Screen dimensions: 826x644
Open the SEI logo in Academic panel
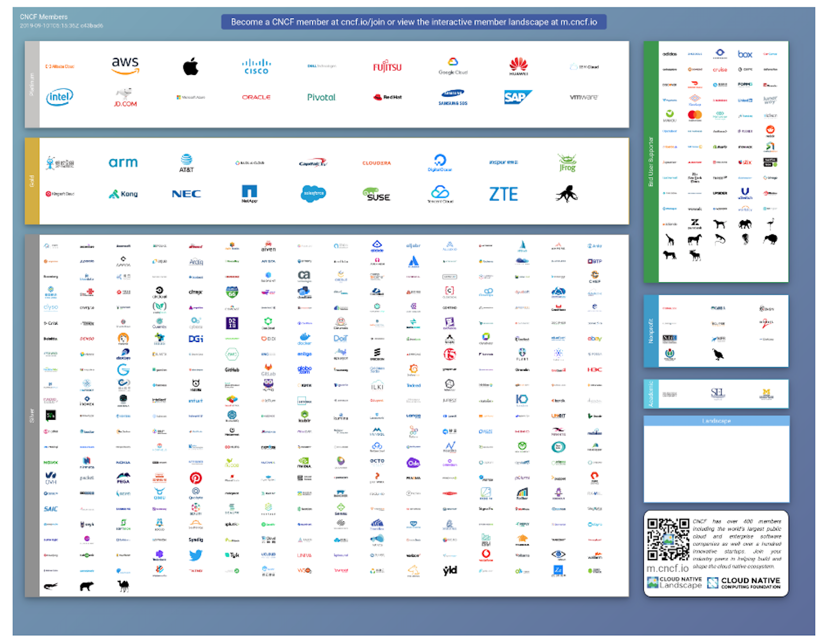click(718, 394)
